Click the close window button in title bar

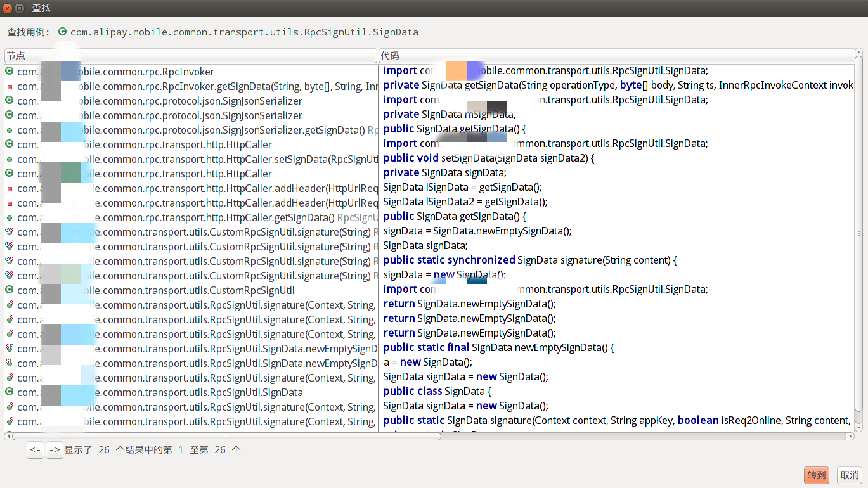pos(7,8)
